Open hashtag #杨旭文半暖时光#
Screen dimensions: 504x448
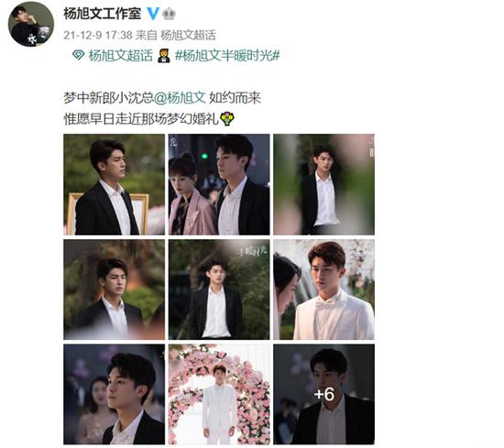point(227,56)
